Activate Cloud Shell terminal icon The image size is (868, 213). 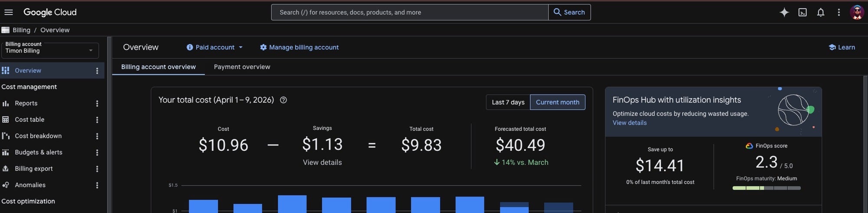click(x=802, y=12)
